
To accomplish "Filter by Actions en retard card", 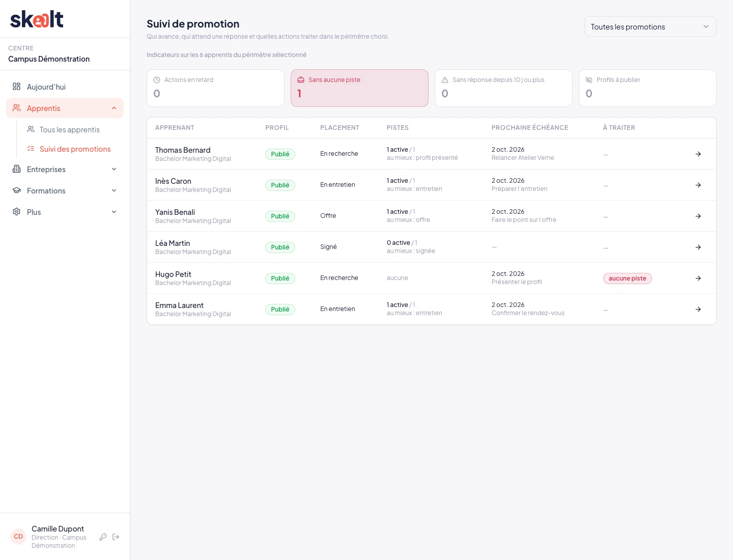I will (x=215, y=88).
